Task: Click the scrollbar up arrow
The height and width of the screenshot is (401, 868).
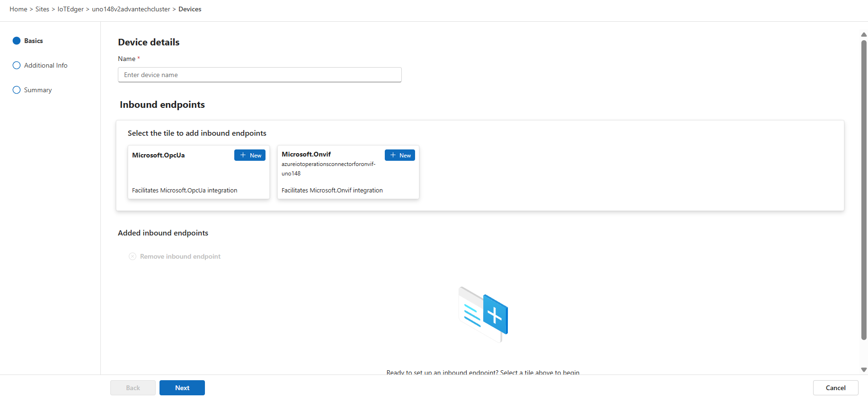Action: click(864, 35)
